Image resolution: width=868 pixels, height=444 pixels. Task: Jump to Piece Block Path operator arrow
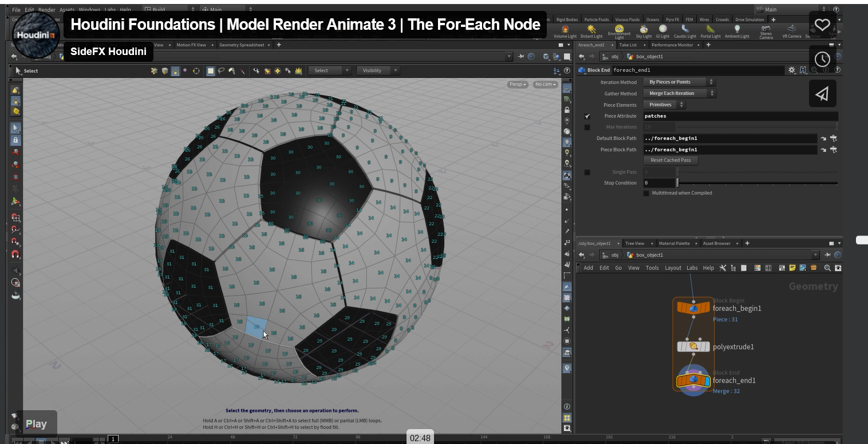(823, 150)
